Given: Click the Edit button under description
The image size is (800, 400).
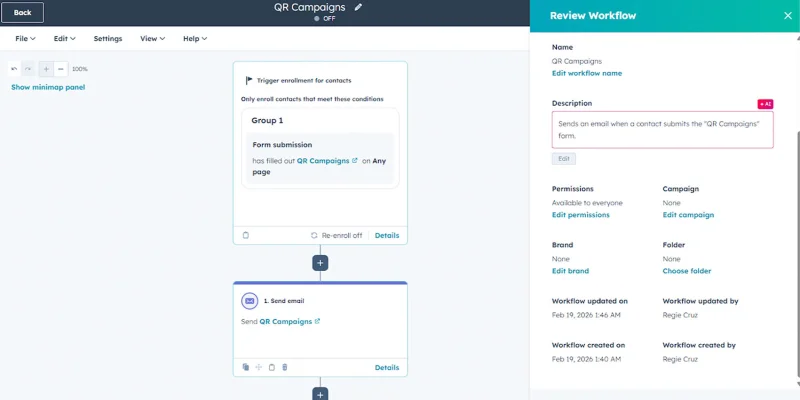Looking at the screenshot, I should click(x=564, y=159).
